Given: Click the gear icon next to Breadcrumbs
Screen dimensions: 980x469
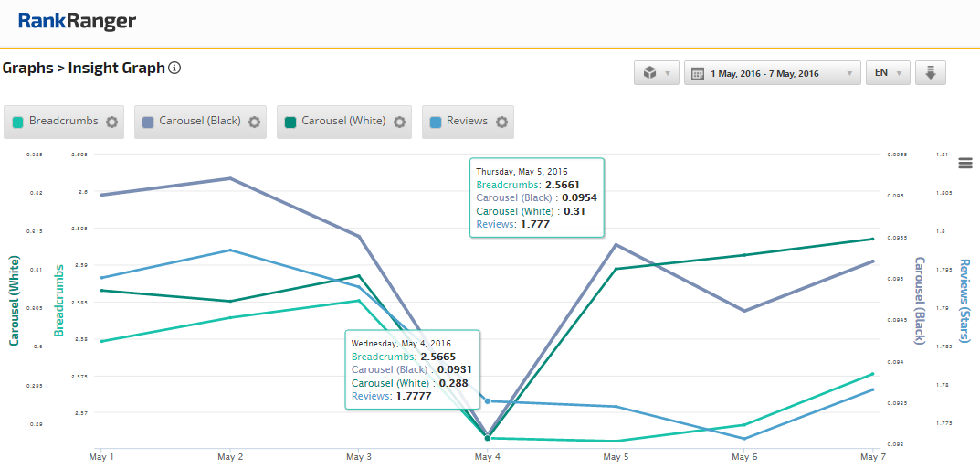Looking at the screenshot, I should [112, 122].
